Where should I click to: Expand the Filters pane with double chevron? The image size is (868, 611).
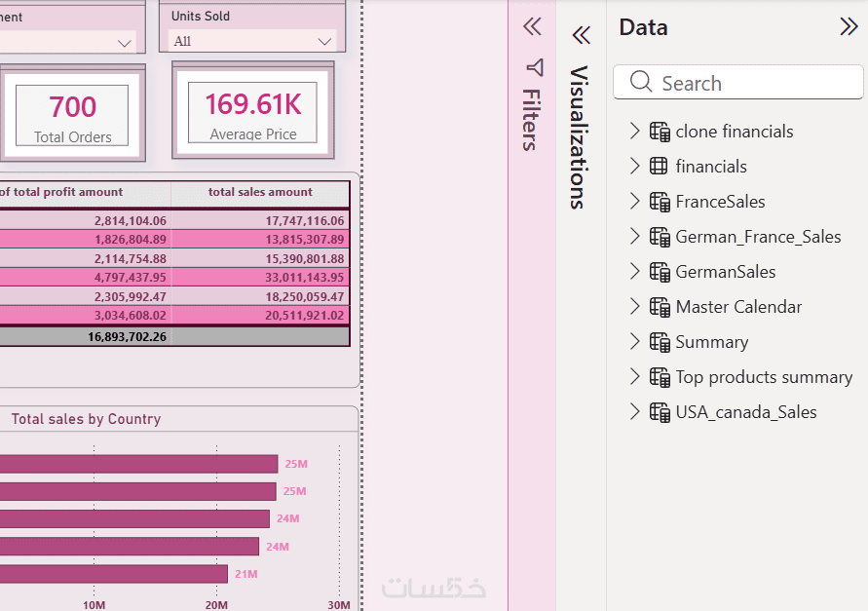click(x=532, y=26)
